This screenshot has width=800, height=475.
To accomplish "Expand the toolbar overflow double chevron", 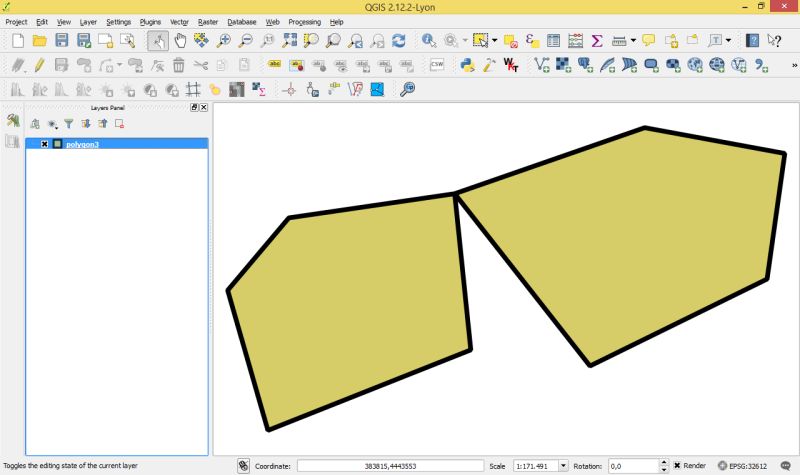I will click(x=794, y=65).
